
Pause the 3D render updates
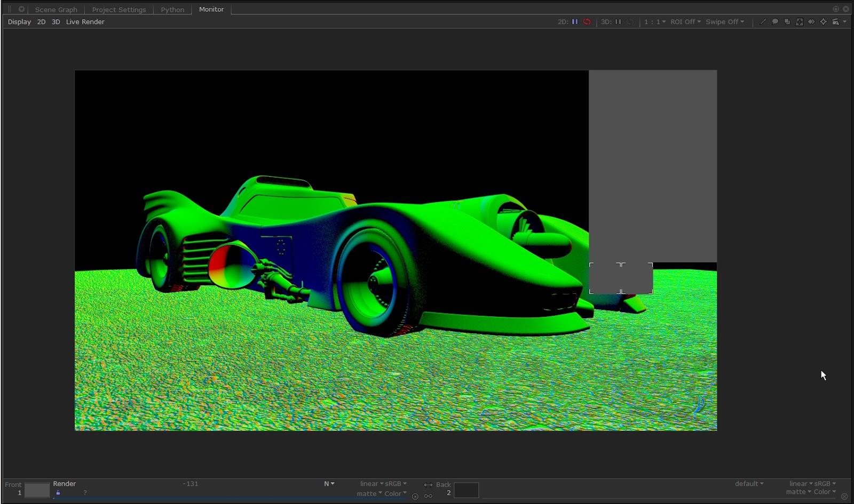click(618, 22)
